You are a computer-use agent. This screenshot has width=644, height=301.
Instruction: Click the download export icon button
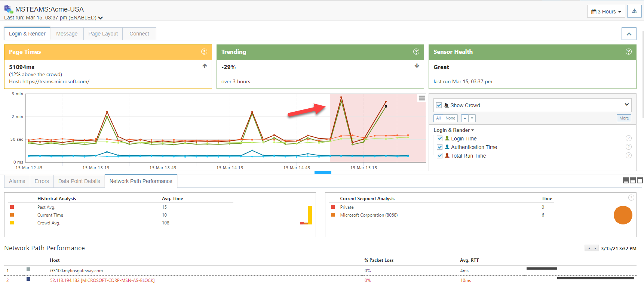tap(634, 11)
